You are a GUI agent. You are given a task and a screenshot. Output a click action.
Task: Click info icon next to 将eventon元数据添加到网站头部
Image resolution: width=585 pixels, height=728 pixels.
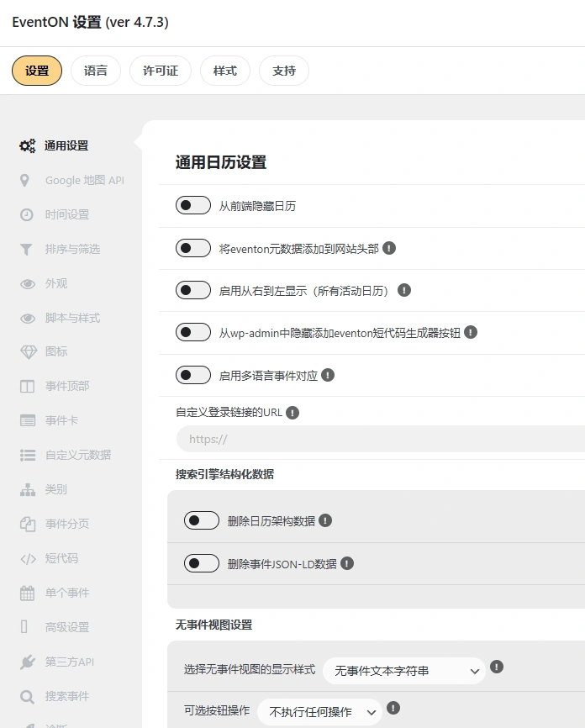389,248
